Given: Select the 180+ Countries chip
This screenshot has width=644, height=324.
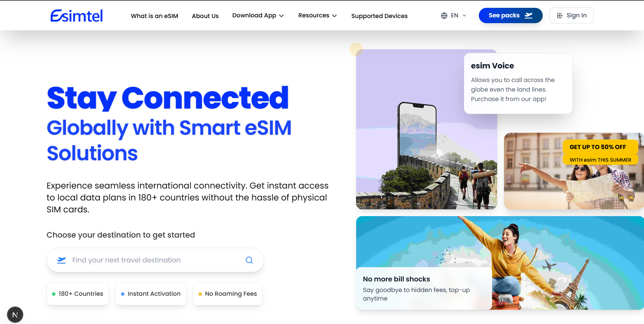Looking at the screenshot, I should point(77,294).
